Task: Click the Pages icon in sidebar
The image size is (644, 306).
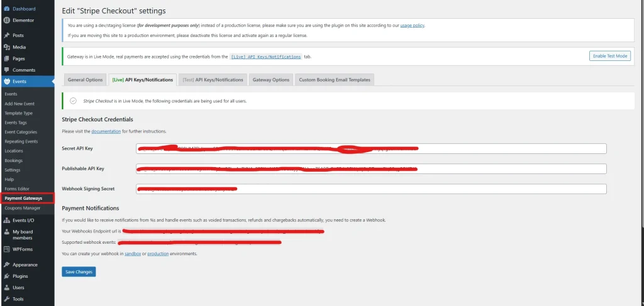Action: 6,58
